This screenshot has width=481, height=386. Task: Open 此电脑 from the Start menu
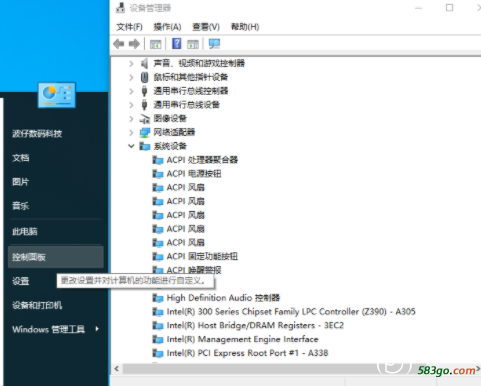[25, 231]
